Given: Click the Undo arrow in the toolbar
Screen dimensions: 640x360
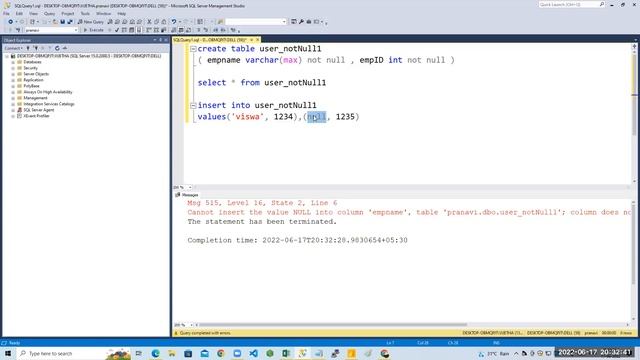Looking at the screenshot, I should tap(174, 22).
